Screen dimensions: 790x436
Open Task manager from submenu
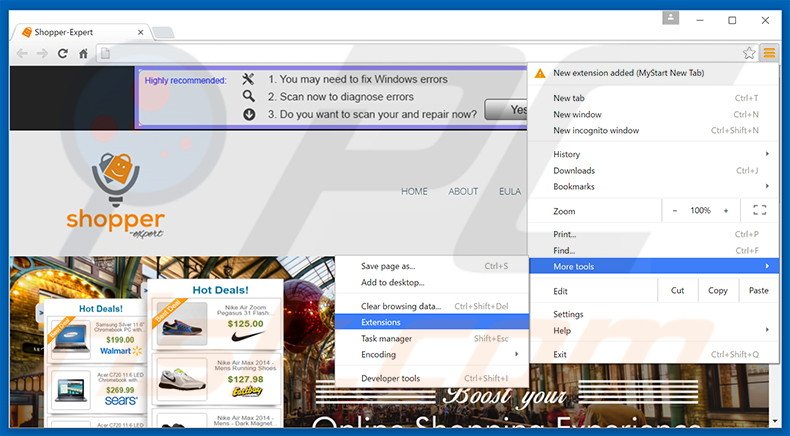click(432, 339)
